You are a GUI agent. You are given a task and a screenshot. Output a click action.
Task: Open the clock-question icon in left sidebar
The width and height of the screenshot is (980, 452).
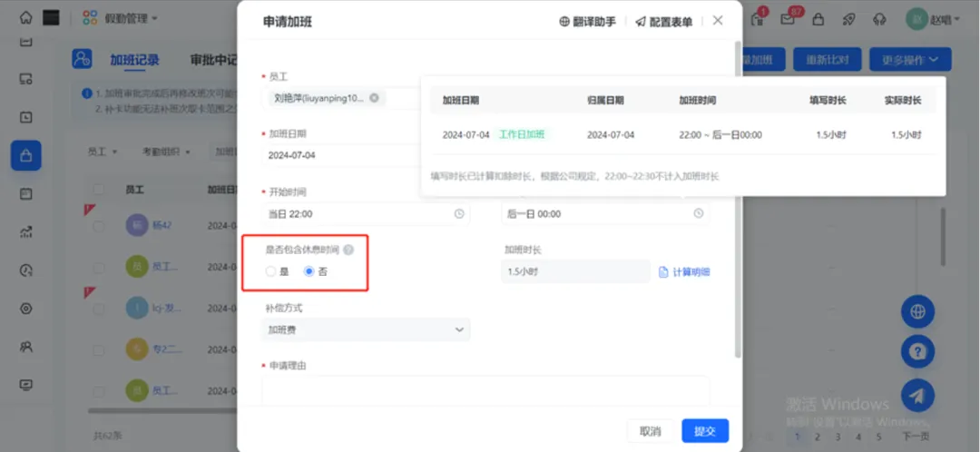[25, 270]
